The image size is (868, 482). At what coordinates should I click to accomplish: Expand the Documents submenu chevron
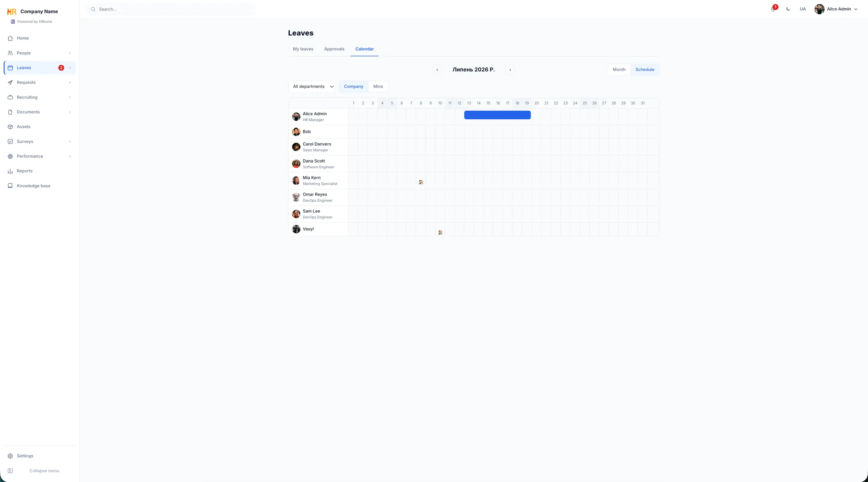(70, 112)
